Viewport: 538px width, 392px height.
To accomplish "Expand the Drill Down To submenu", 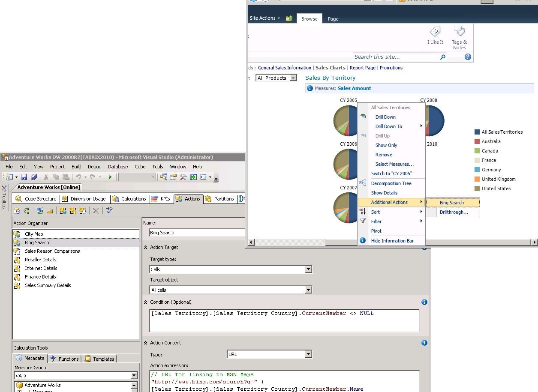I will pos(388,126).
